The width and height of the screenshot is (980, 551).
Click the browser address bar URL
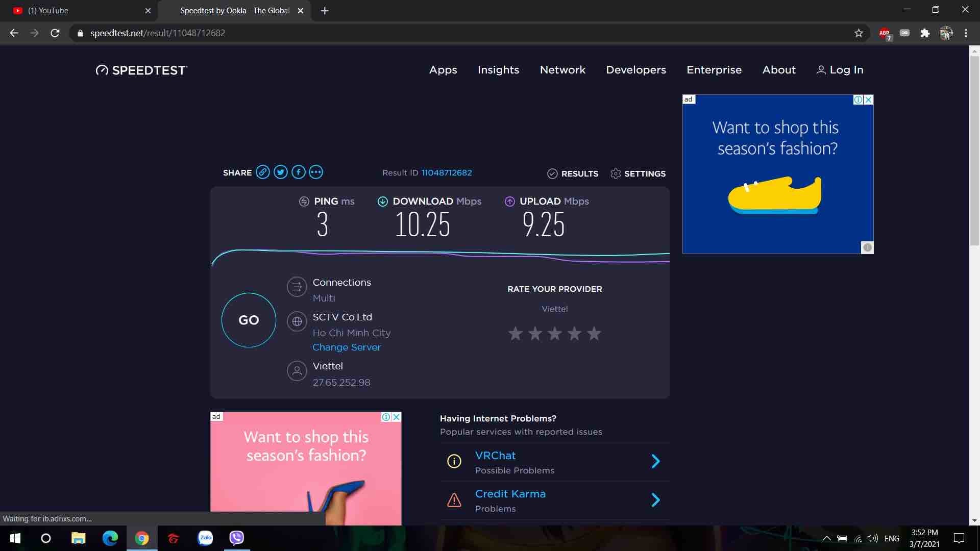[x=158, y=33]
